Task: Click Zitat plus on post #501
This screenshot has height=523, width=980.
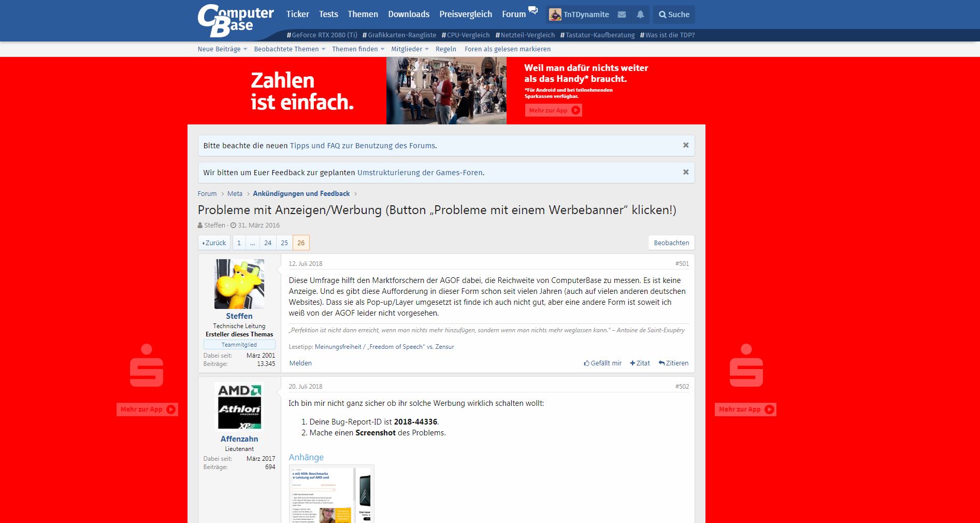Action: point(640,363)
